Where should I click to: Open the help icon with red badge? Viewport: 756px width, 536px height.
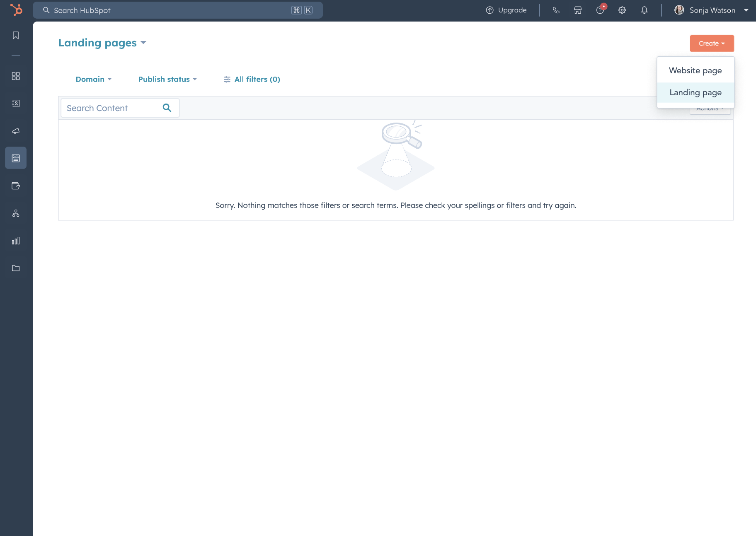(601, 10)
